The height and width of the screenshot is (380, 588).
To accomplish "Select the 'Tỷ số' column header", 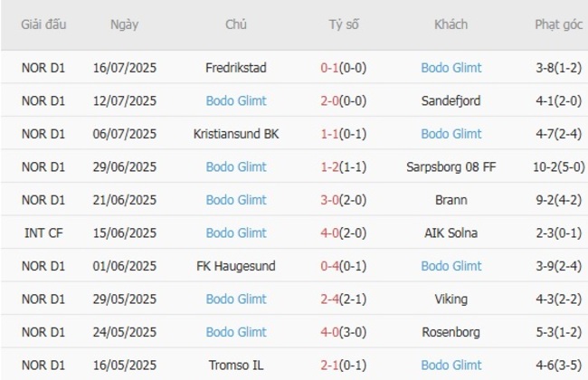I will coord(344,24).
